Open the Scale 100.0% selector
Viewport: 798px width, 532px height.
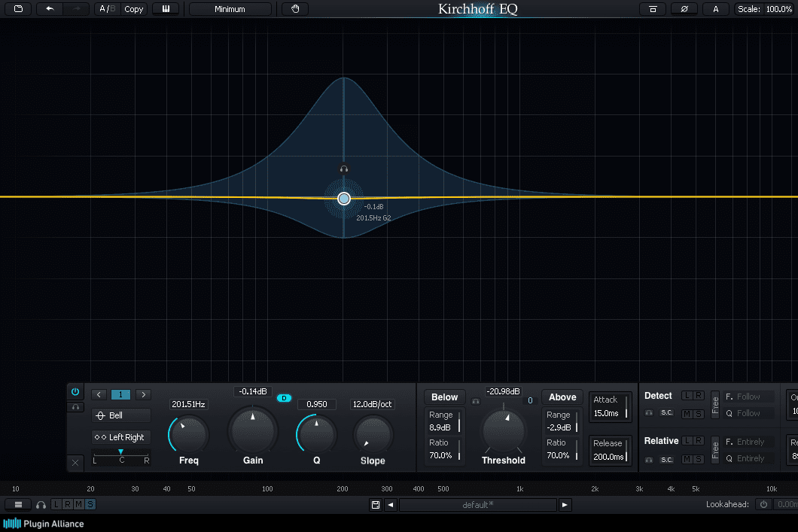[764, 9]
